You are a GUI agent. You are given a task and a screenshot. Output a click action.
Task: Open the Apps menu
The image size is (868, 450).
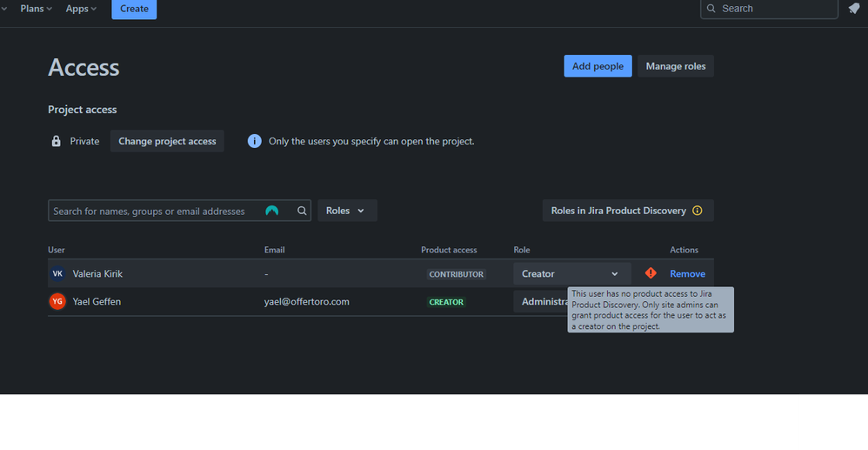coord(81,9)
